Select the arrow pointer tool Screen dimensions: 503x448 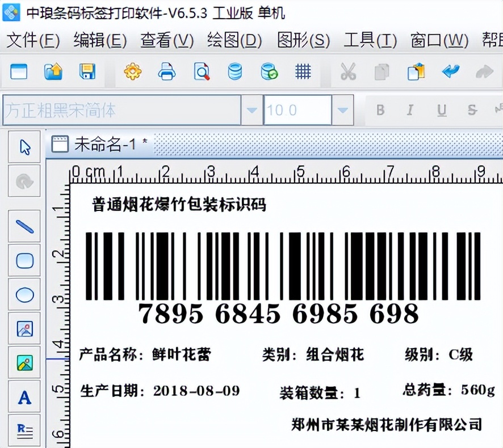[24, 147]
